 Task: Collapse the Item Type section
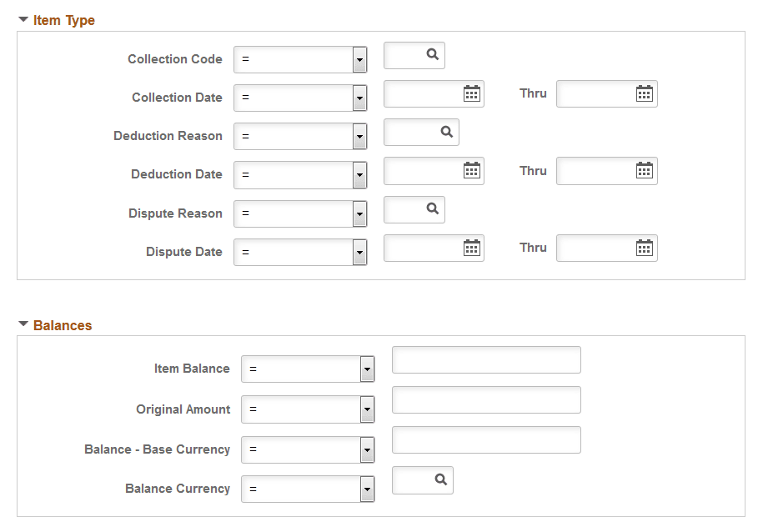22,19
